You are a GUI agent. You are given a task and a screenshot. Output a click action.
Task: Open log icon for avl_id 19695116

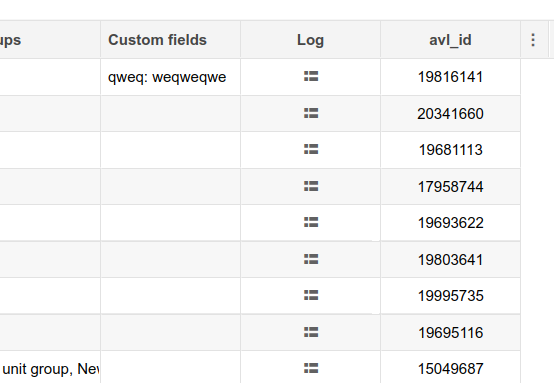click(x=311, y=332)
